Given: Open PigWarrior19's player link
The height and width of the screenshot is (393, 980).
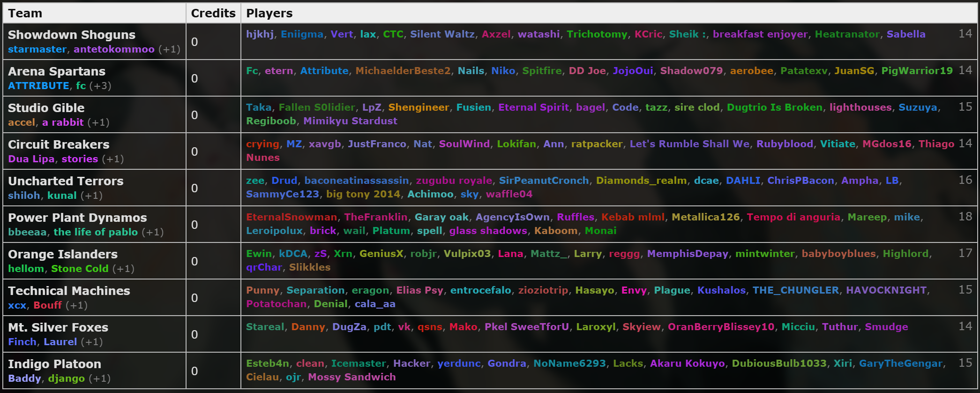Looking at the screenshot, I should pos(917,71).
